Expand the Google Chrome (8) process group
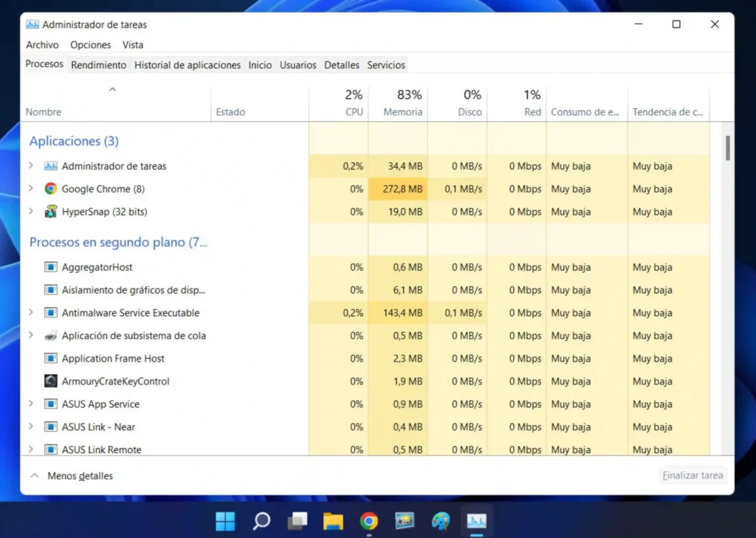756x538 pixels. tap(31, 188)
